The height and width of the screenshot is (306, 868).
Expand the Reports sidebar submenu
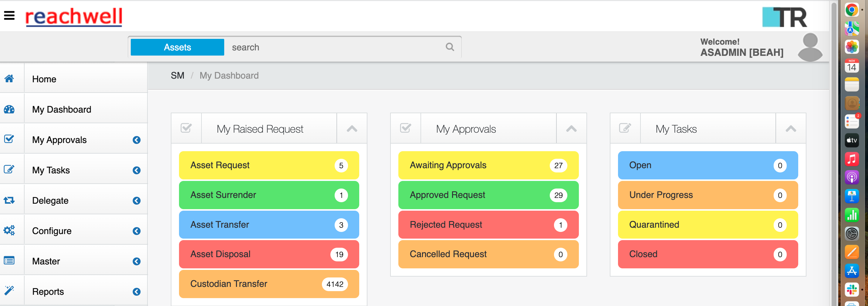click(x=137, y=292)
